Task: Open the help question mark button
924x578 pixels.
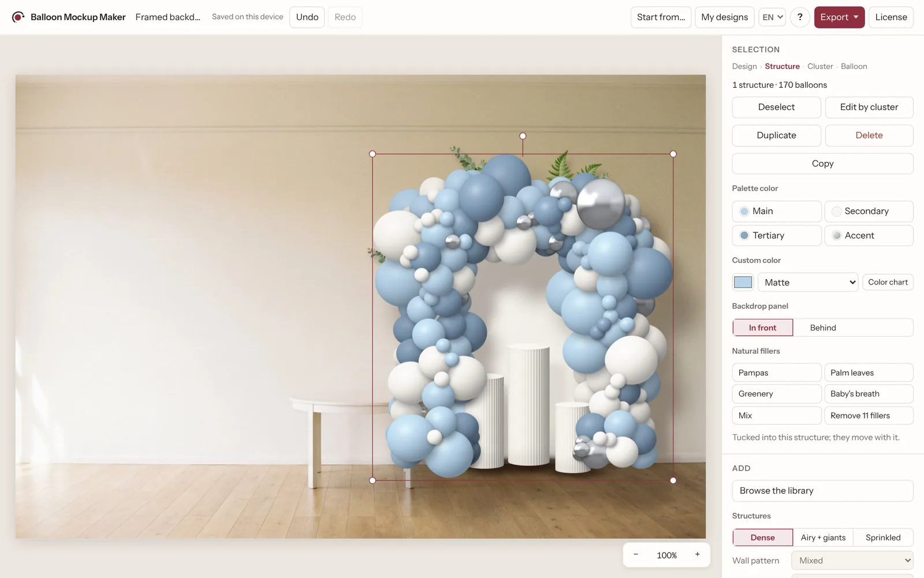Action: [x=800, y=17]
